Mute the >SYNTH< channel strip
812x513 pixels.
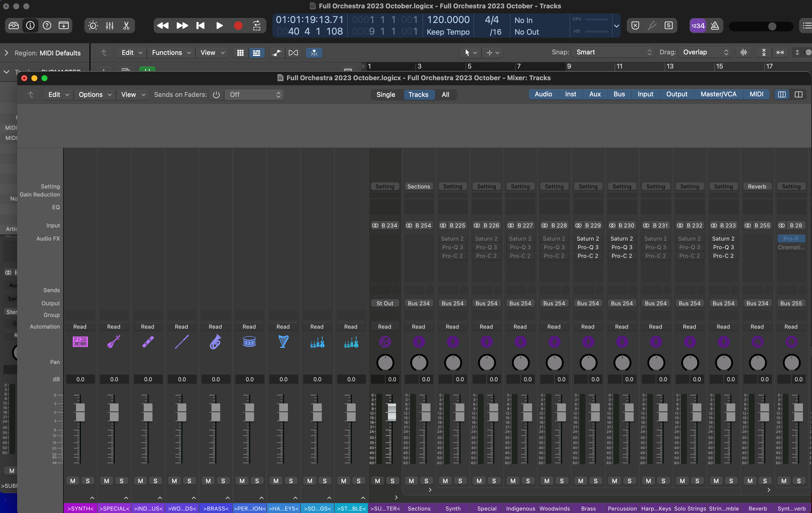(73, 481)
